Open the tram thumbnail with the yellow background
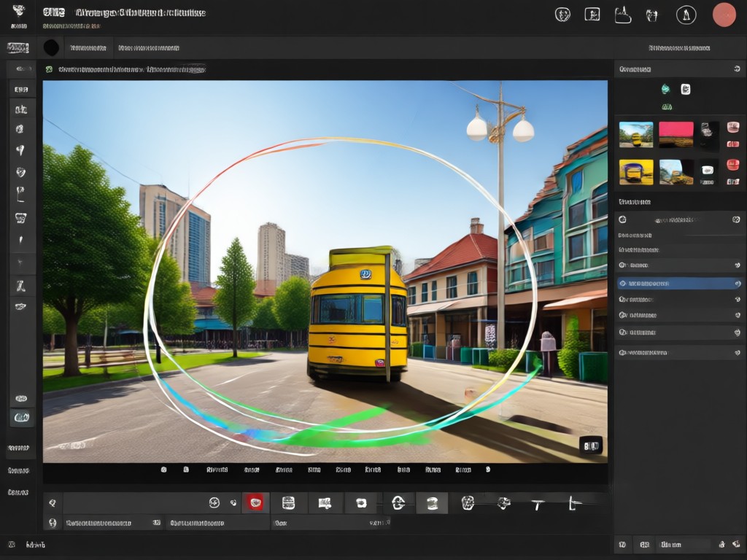This screenshot has width=747, height=560. pyautogui.click(x=636, y=172)
